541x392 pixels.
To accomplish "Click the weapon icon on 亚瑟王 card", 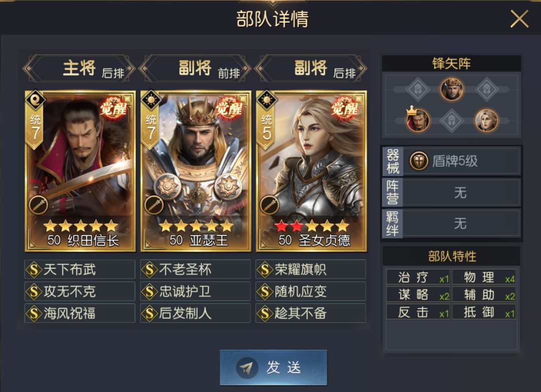I will pos(154,205).
